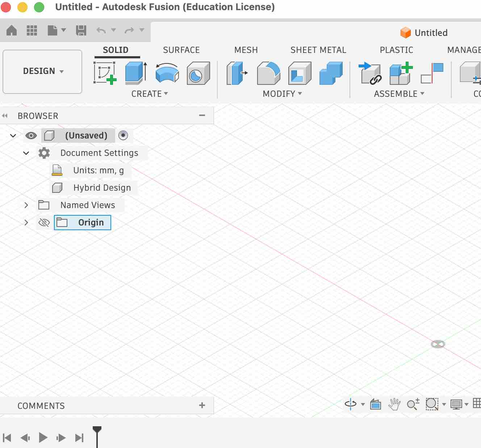Select the Joint tool icon
The width and height of the screenshot is (481, 448).
coord(432,73)
